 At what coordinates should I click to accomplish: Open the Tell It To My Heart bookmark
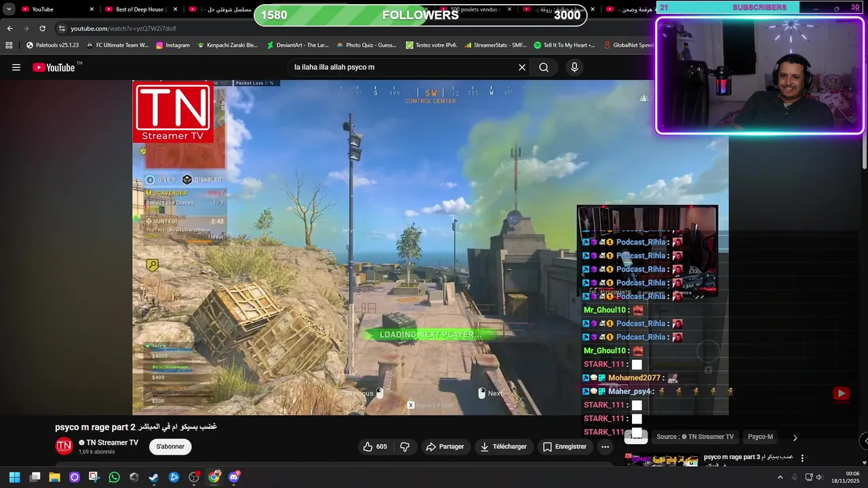tap(564, 45)
